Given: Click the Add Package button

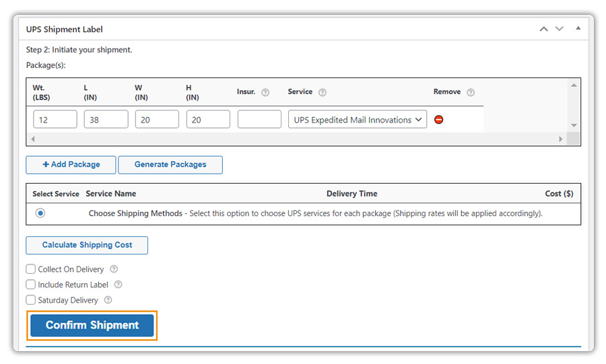Looking at the screenshot, I should [x=71, y=165].
